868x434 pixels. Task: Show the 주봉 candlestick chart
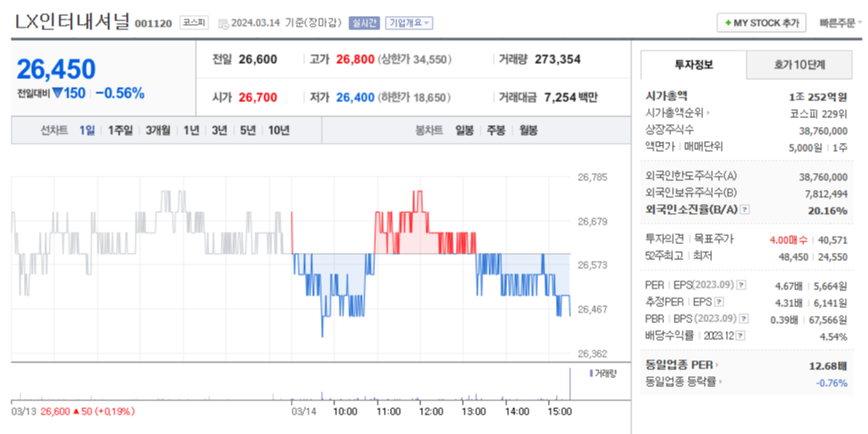coord(496,130)
